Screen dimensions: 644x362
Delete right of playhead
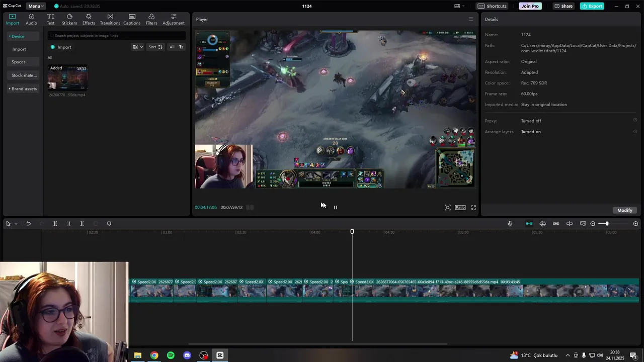coord(82,224)
